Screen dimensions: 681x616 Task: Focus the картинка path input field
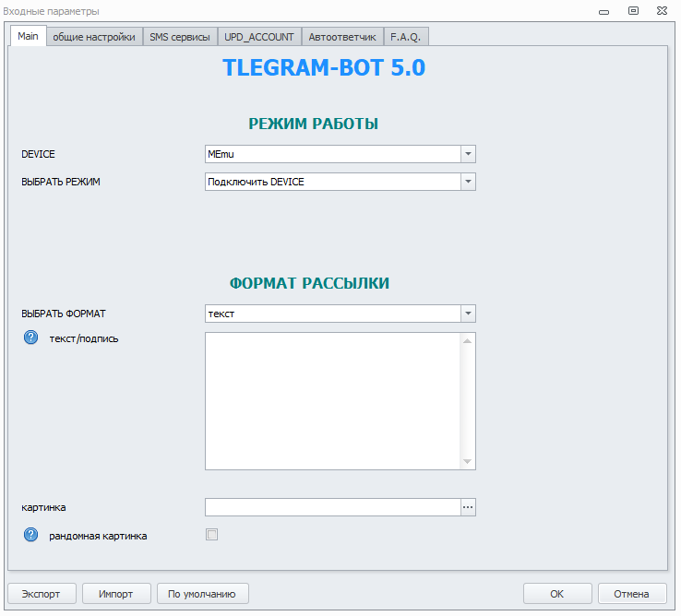coord(333,507)
